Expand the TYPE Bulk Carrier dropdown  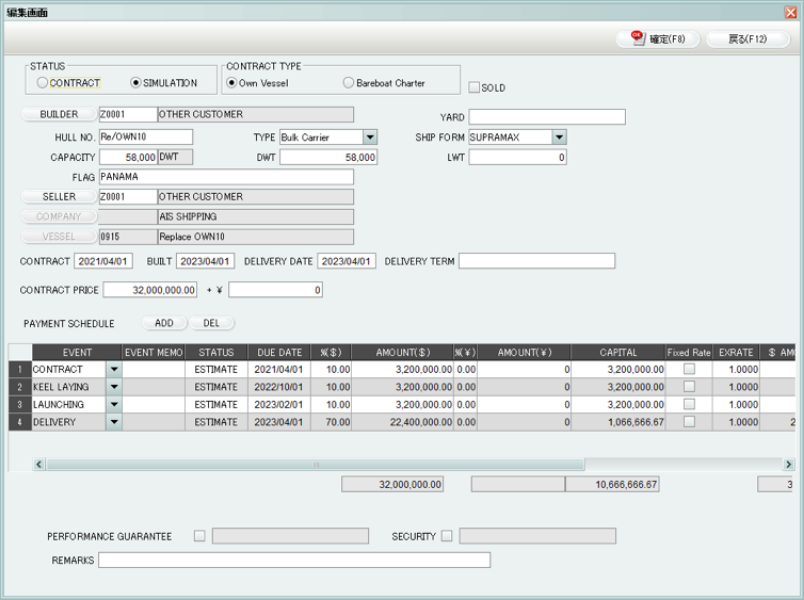[369, 137]
